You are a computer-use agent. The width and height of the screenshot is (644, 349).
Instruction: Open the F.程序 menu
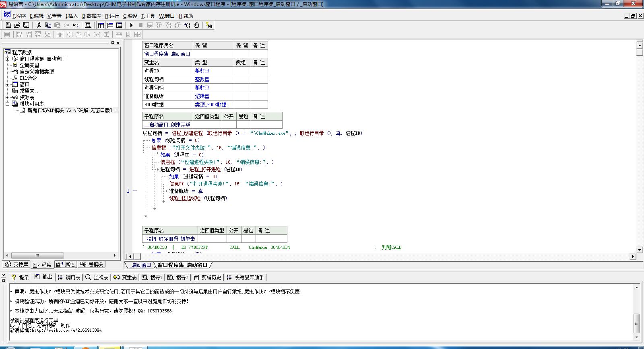click(x=19, y=16)
